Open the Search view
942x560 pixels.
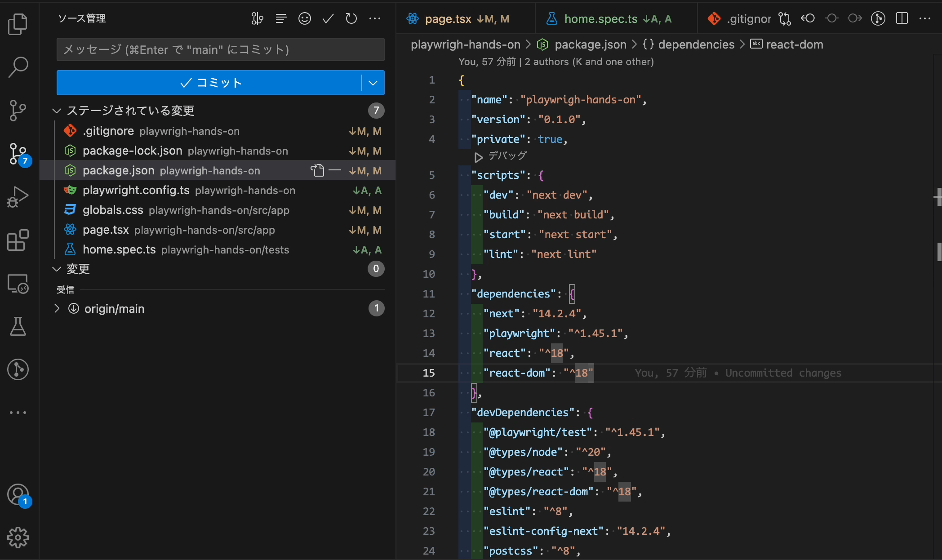click(x=18, y=67)
